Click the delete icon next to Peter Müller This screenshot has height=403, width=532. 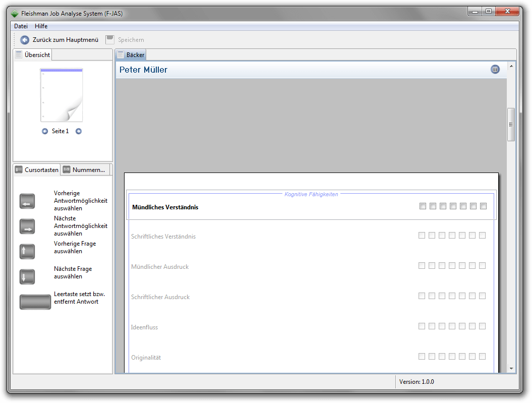pyautogui.click(x=495, y=69)
